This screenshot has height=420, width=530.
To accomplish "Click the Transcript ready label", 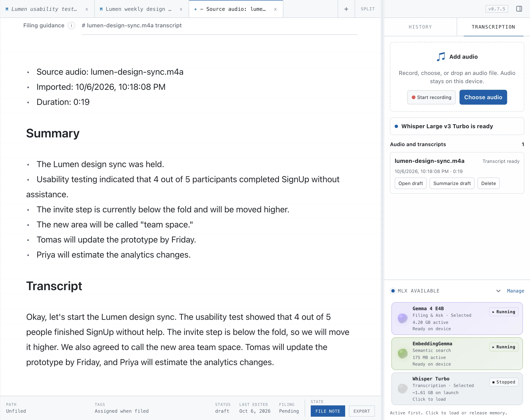I will (501, 161).
